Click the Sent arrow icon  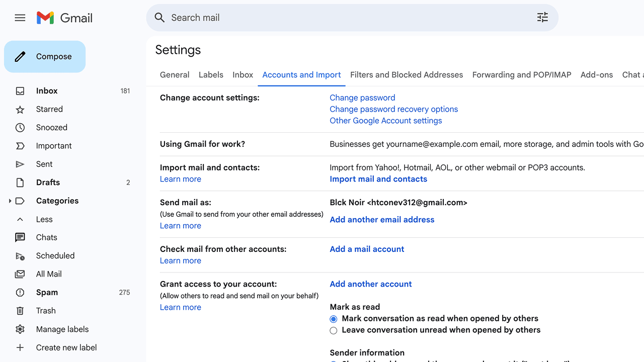pyautogui.click(x=20, y=164)
